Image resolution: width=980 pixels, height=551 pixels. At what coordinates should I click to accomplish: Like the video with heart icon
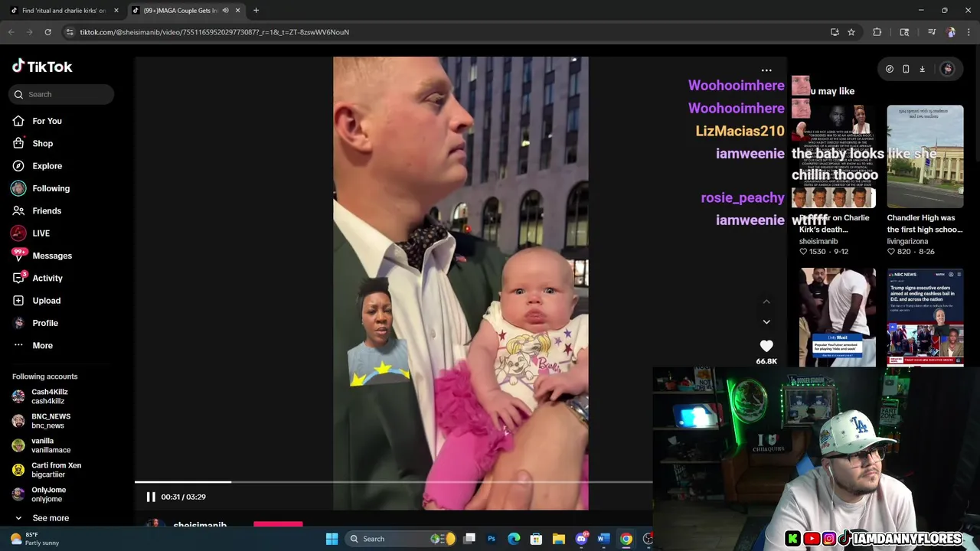click(x=766, y=346)
